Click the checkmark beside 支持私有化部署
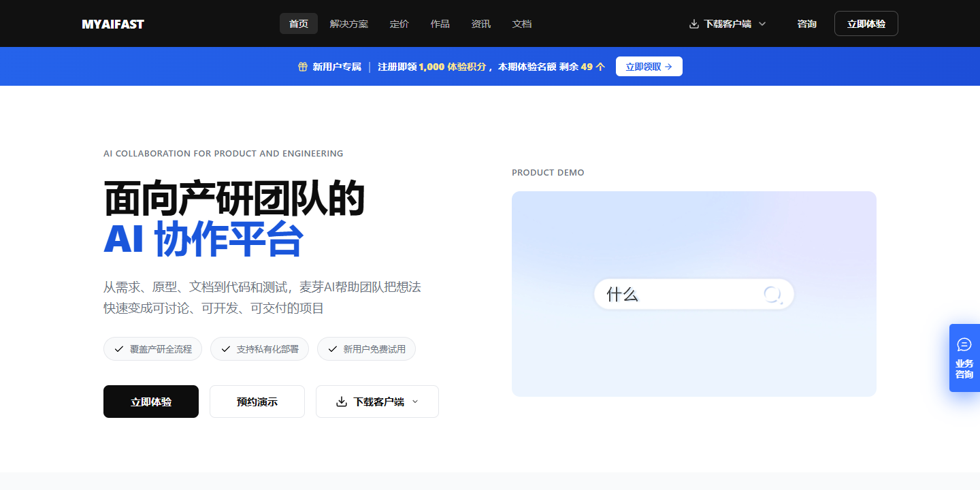The image size is (980, 490). click(x=226, y=349)
